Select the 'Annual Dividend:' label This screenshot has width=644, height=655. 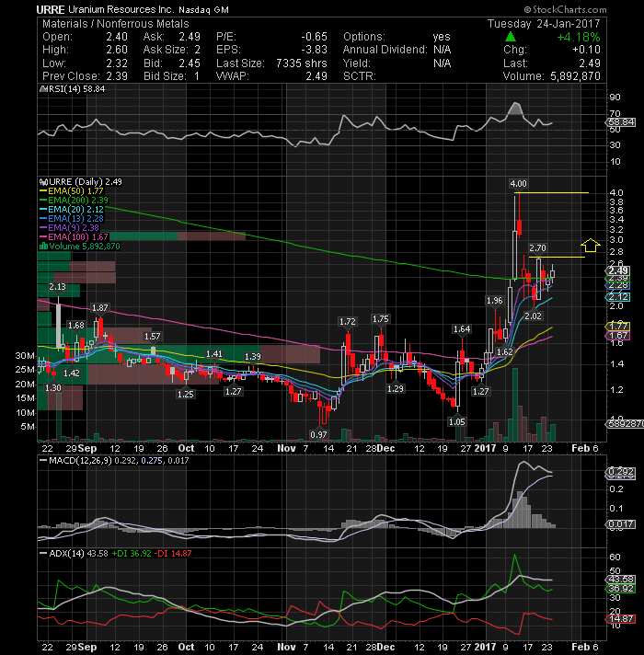[x=385, y=50]
